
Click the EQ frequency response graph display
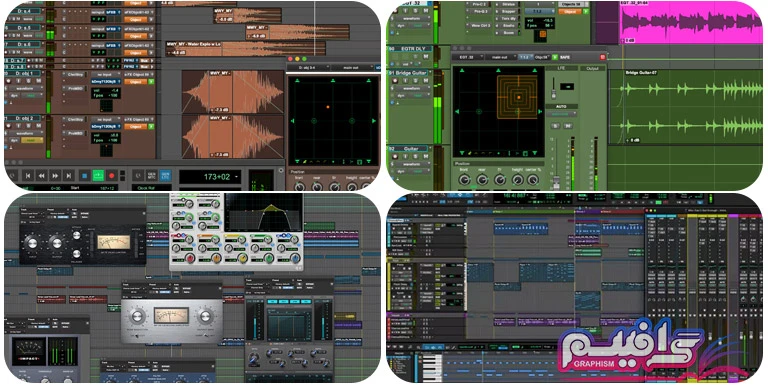[264, 212]
